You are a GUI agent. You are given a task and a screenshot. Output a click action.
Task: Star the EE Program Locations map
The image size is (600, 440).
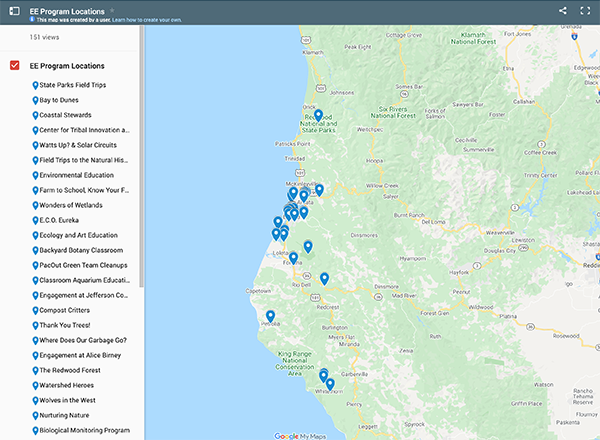(112, 10)
